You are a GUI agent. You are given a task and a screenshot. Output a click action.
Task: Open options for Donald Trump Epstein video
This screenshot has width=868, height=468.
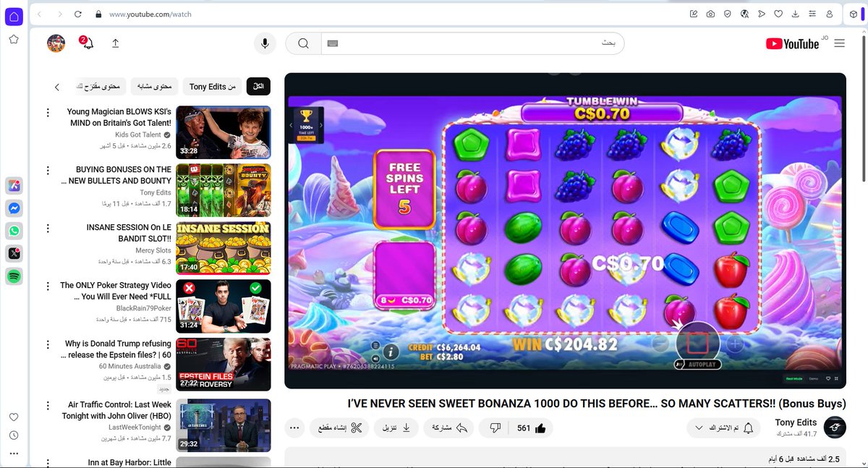pos(48,344)
